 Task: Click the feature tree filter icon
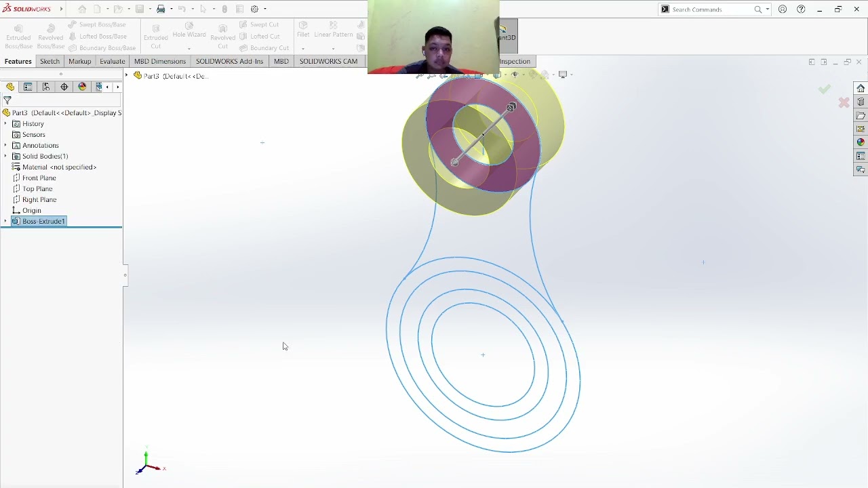tap(7, 100)
